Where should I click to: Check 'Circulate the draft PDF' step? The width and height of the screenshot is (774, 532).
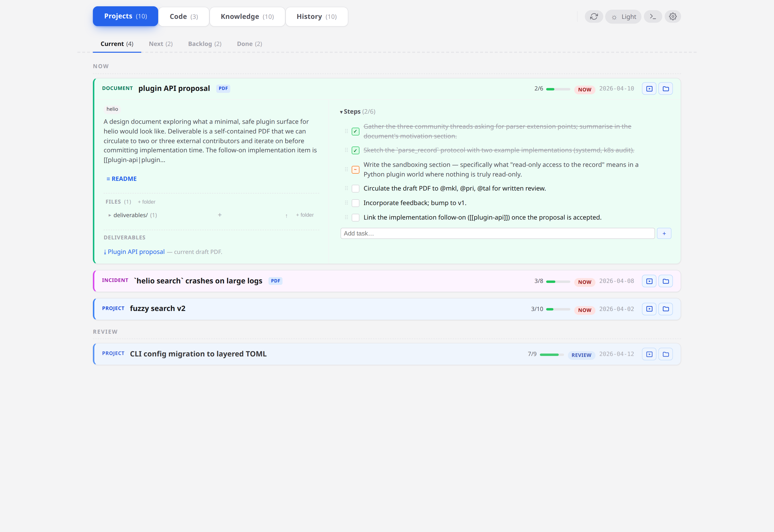[x=355, y=189]
